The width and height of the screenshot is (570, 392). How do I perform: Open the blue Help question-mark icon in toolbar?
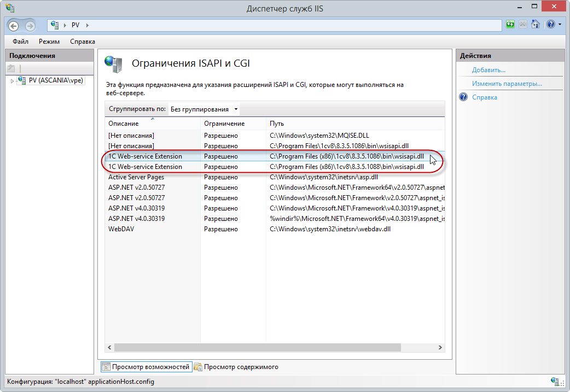pyautogui.click(x=550, y=25)
